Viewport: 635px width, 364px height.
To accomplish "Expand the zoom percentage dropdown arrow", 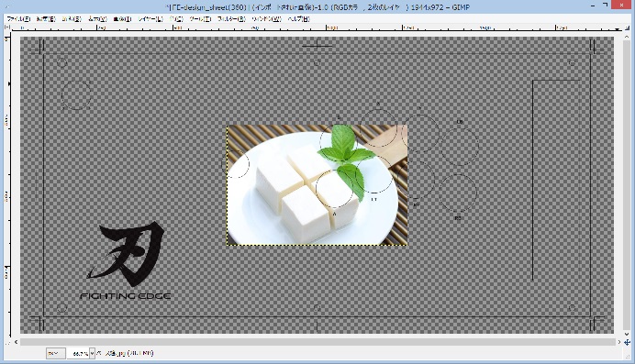I will [93, 354].
